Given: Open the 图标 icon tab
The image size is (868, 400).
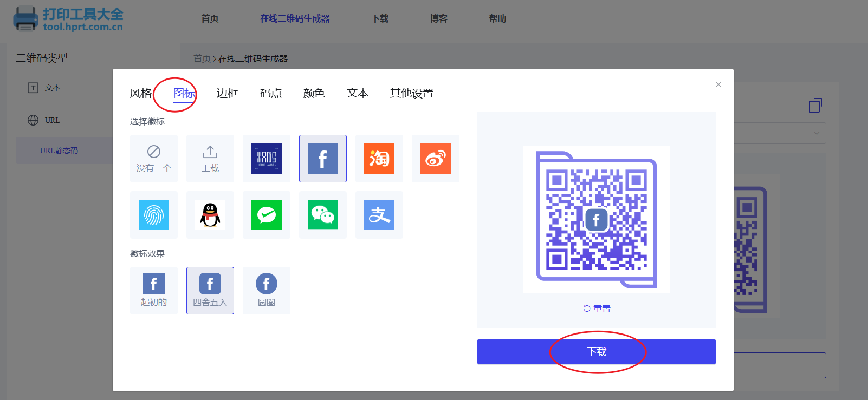Looking at the screenshot, I should click(184, 93).
